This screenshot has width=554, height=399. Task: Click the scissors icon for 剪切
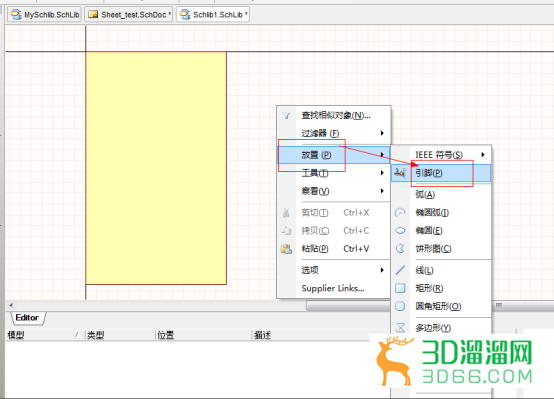tap(286, 213)
